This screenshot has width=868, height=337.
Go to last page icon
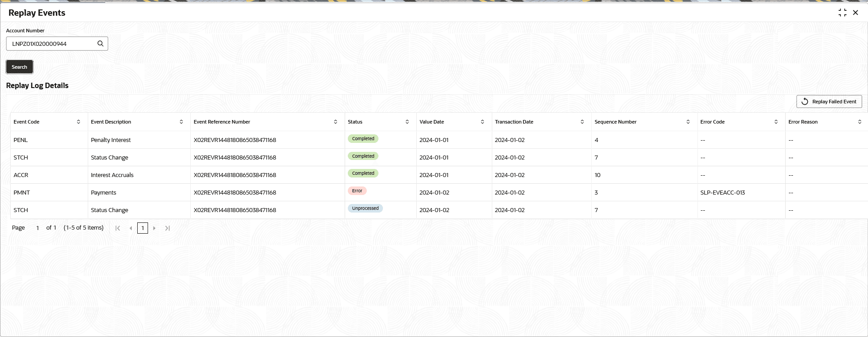167,228
